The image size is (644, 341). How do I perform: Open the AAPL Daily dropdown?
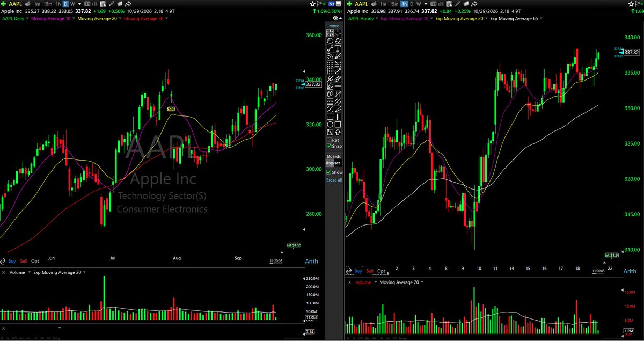coord(28,19)
